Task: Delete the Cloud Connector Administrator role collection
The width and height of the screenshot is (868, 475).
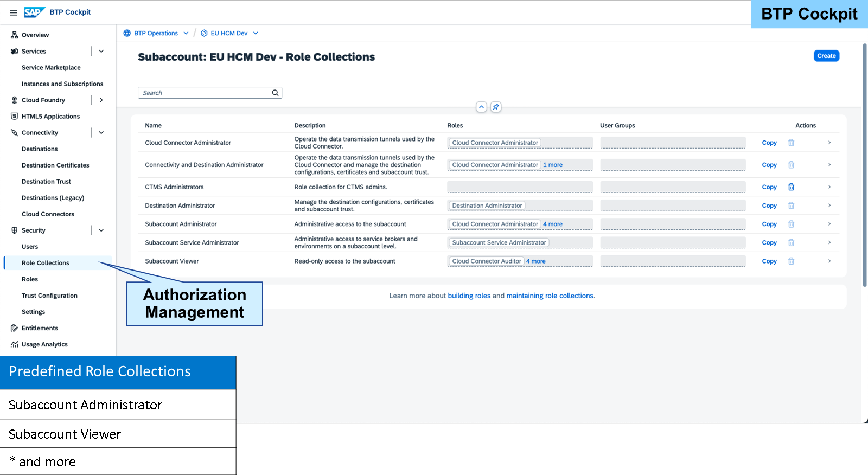Action: coord(791,143)
